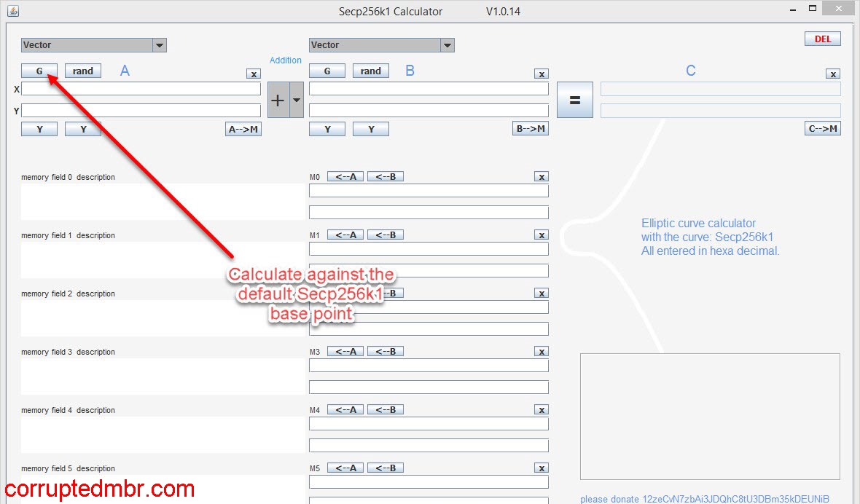Click the equals icon to compute result
The image size is (860, 504).
tap(575, 99)
